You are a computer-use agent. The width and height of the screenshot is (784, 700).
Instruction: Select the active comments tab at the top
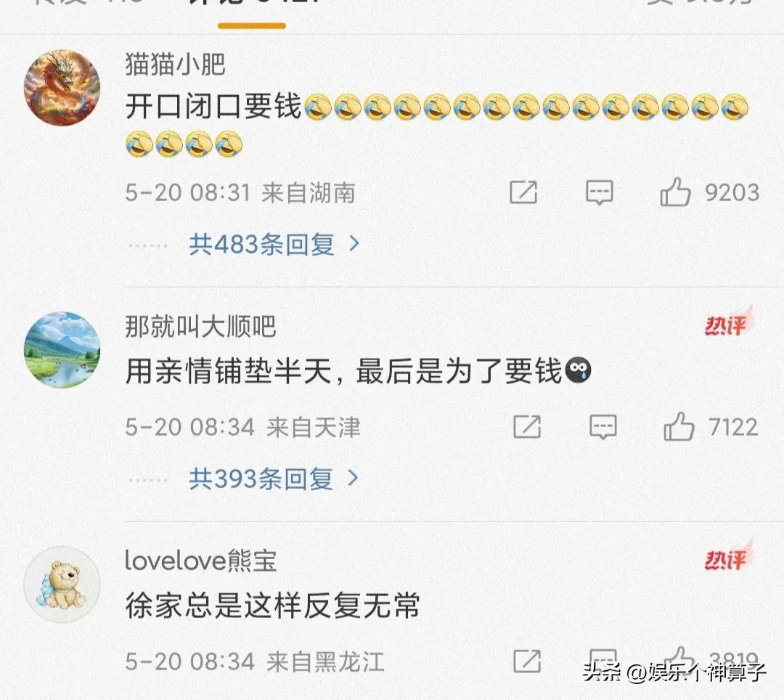251,10
